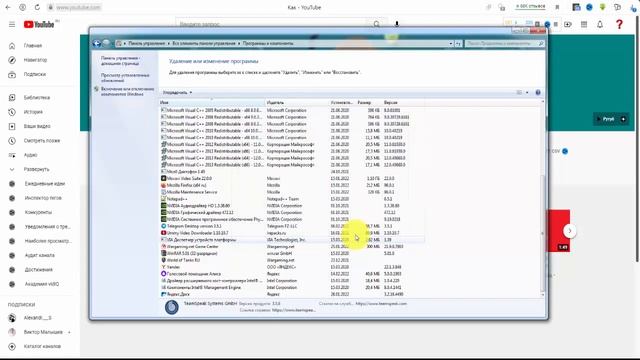The image size is (640, 360).
Task: Select the WinRAR 5.01 program row
Action: (292, 253)
